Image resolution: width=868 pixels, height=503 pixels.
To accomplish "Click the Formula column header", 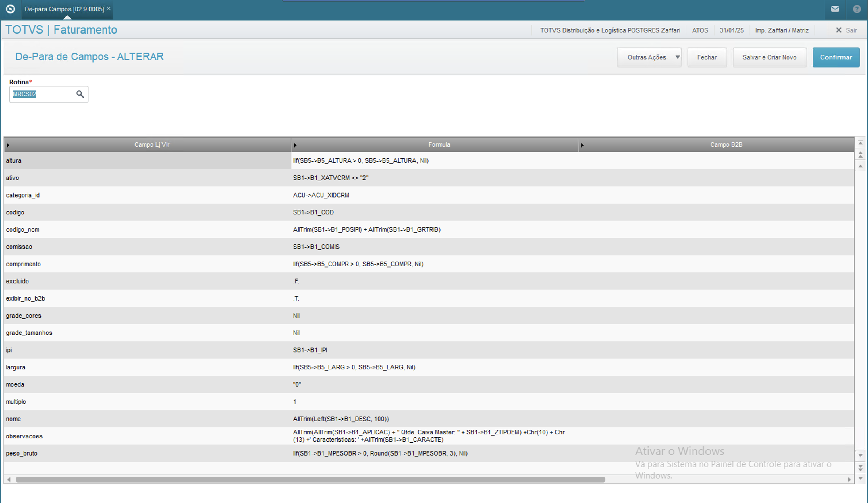I will (x=439, y=145).
